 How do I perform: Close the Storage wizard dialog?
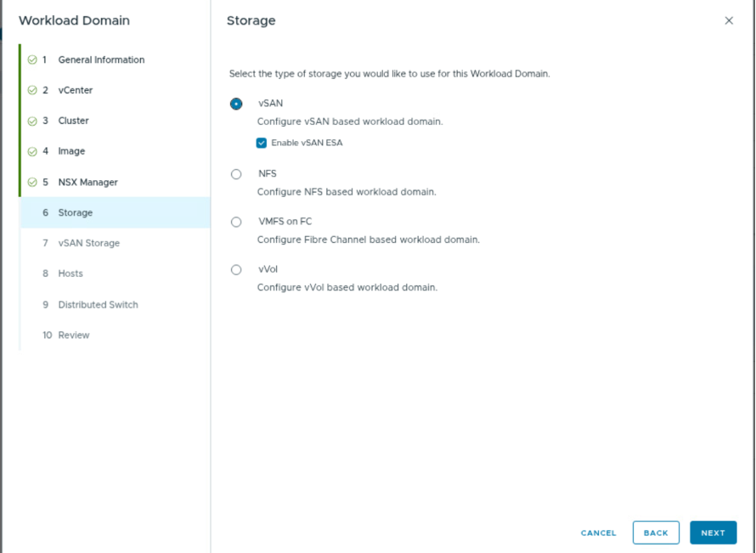729,21
